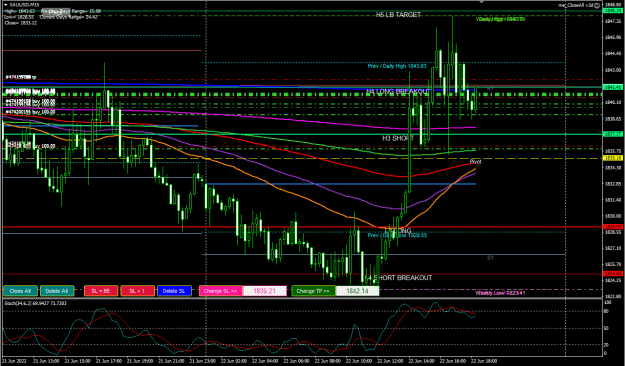This screenshot has height=366, width=625.
Task: Click the red 1828.92 price tag
Action: click(x=613, y=227)
